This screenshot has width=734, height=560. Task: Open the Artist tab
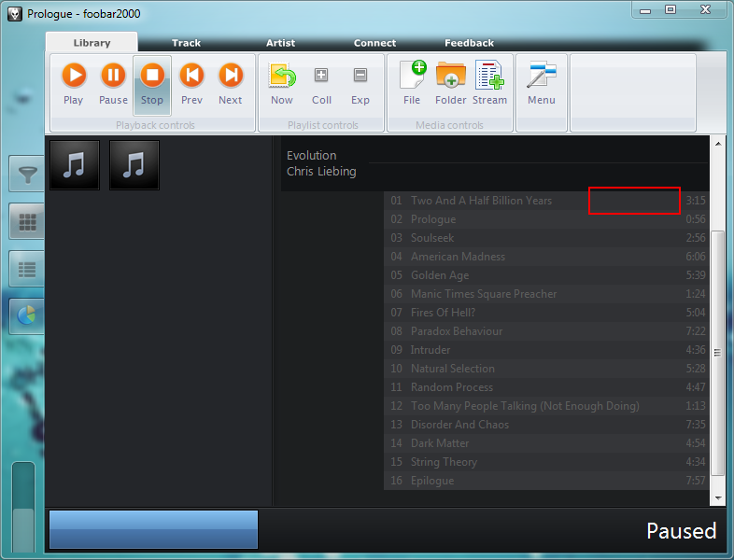point(280,43)
